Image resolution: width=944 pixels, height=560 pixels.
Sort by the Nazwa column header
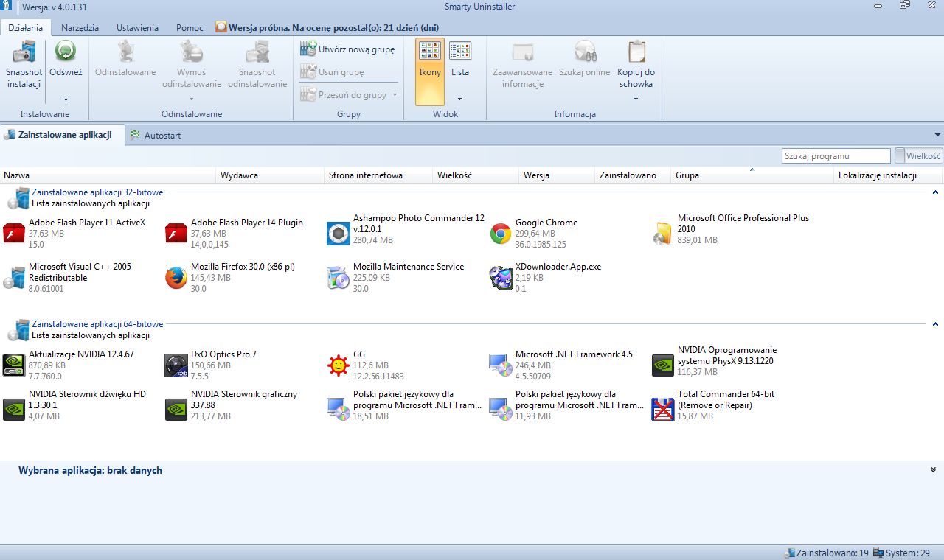pos(109,175)
